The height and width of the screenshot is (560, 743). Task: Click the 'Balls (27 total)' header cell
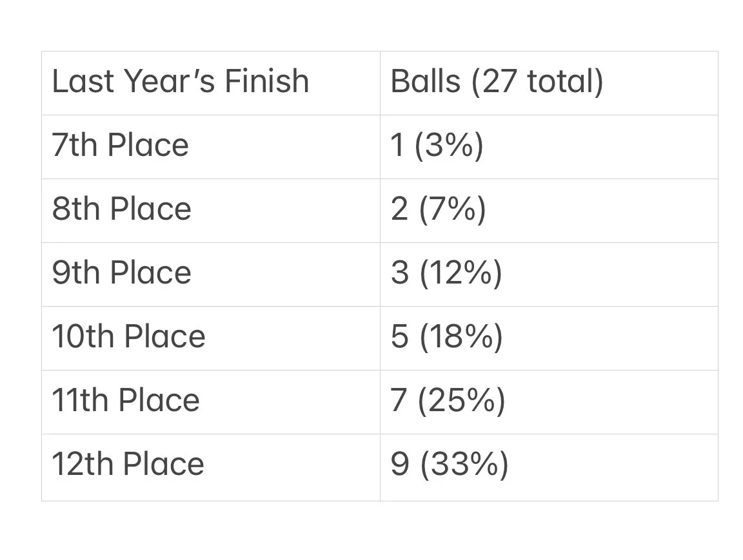tap(497, 82)
